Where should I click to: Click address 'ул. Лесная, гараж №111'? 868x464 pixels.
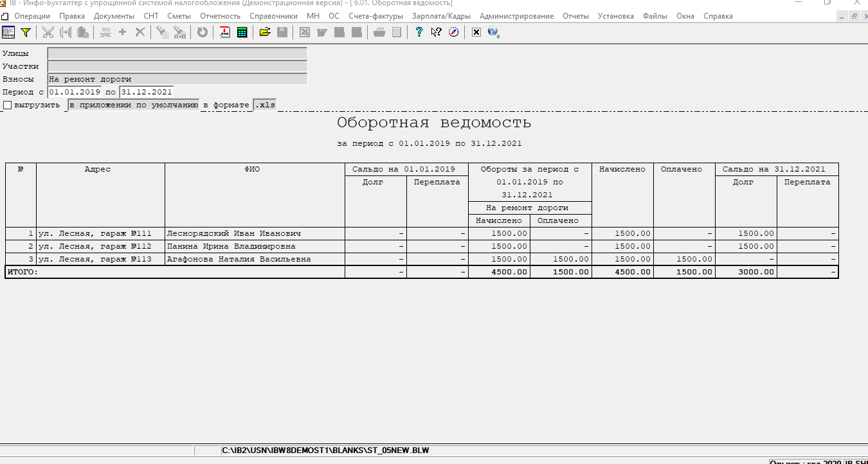(x=100, y=233)
